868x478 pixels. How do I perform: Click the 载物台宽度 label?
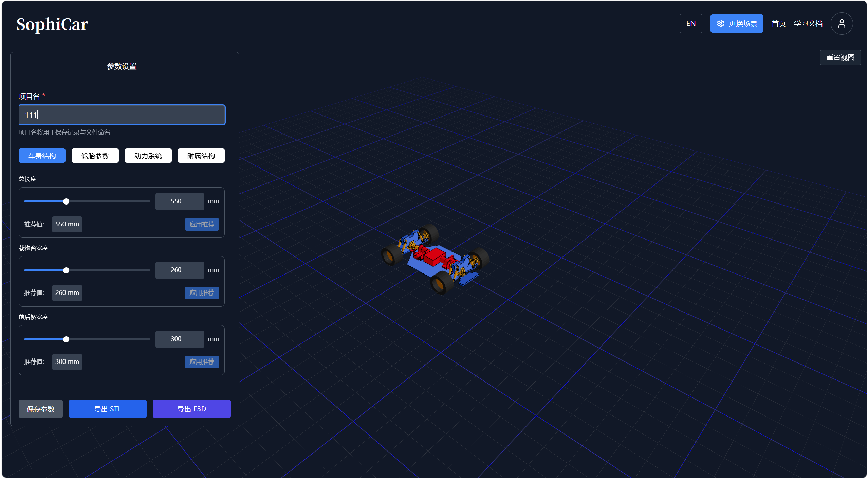pos(33,248)
